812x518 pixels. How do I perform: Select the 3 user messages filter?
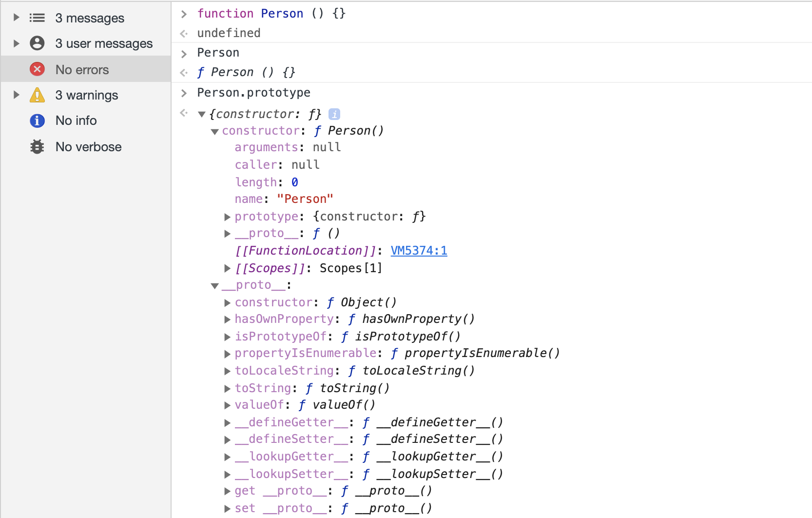pyautogui.click(x=86, y=43)
